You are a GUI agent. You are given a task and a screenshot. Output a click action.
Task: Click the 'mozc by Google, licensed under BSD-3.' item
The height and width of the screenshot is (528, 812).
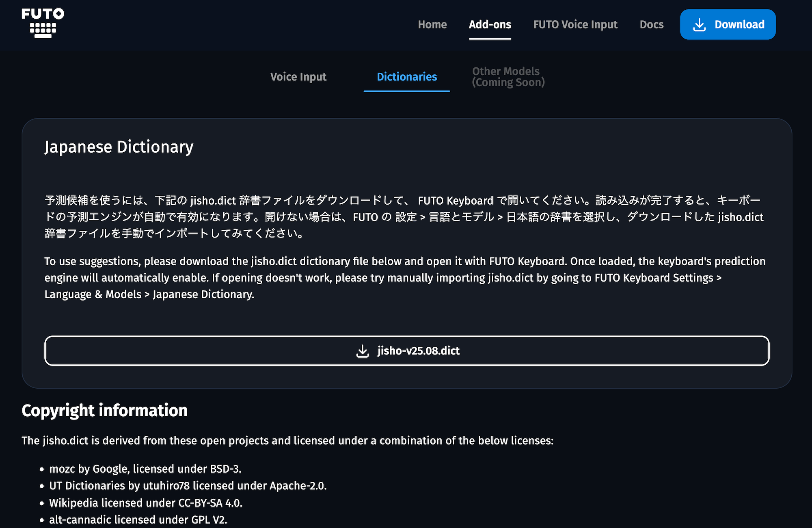[x=145, y=469]
